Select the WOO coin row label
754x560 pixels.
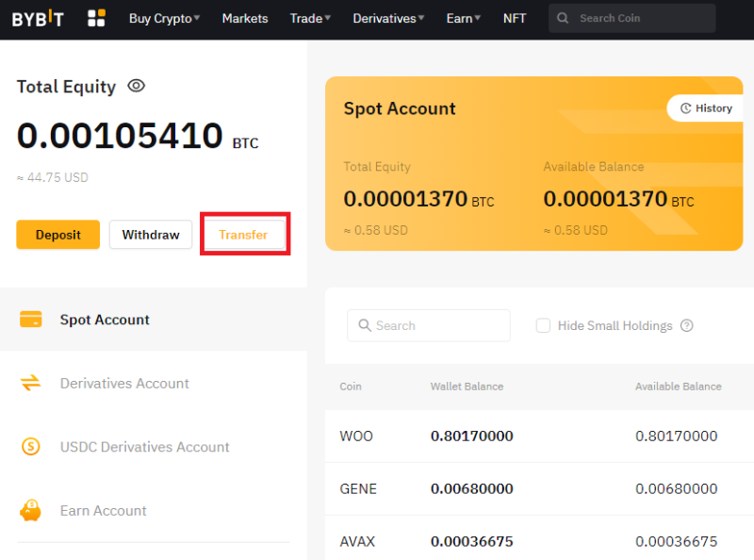(x=356, y=436)
